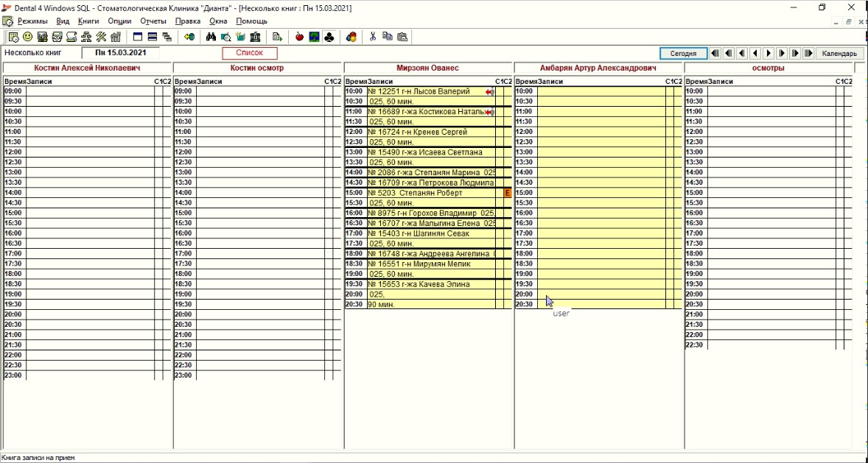Click the hammer and wrench tools icon
868x463 pixels.
click(x=101, y=37)
